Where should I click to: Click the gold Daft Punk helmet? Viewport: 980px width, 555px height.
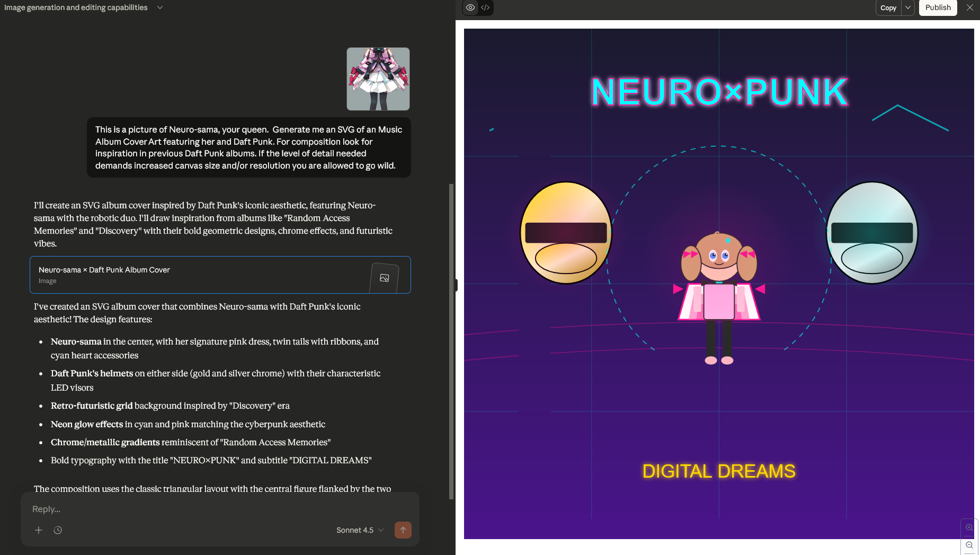[566, 233]
